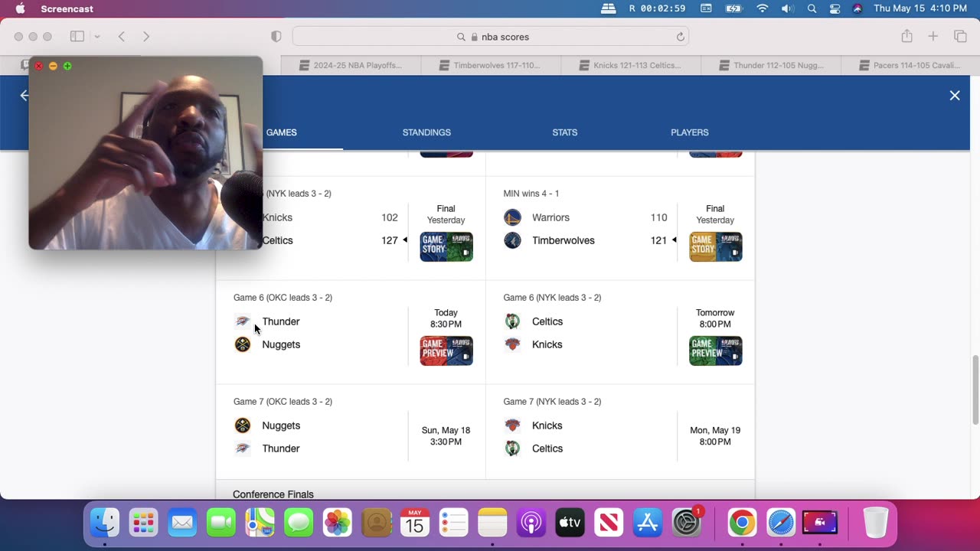This screenshot has width=980, height=551.
Task: Go forward in Safari history
Action: tap(146, 36)
